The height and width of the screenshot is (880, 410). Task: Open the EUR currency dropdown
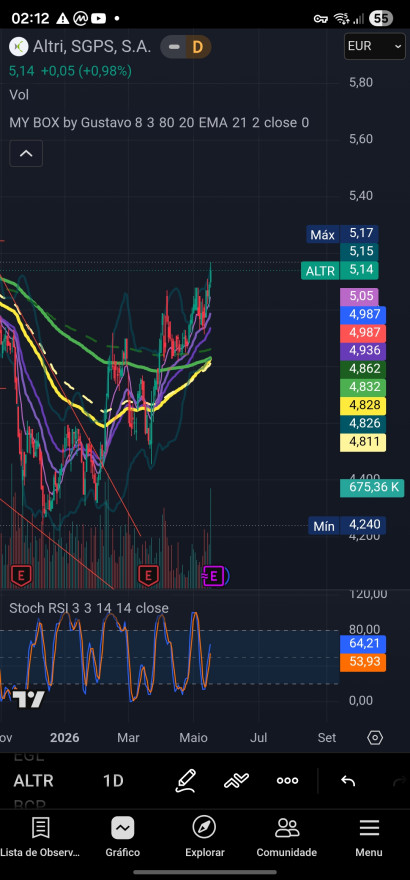pyautogui.click(x=375, y=46)
